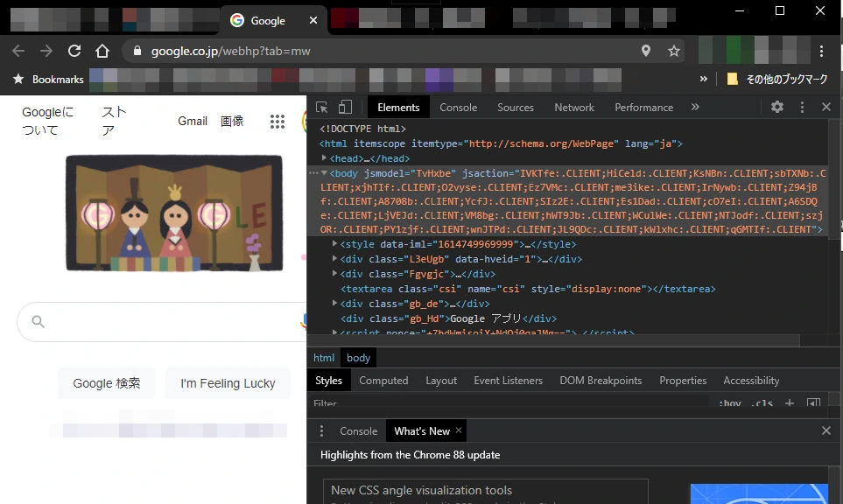Screen dimensions: 843x504
Task: Show more DevTools tabs via chevron
Action: [x=695, y=107]
